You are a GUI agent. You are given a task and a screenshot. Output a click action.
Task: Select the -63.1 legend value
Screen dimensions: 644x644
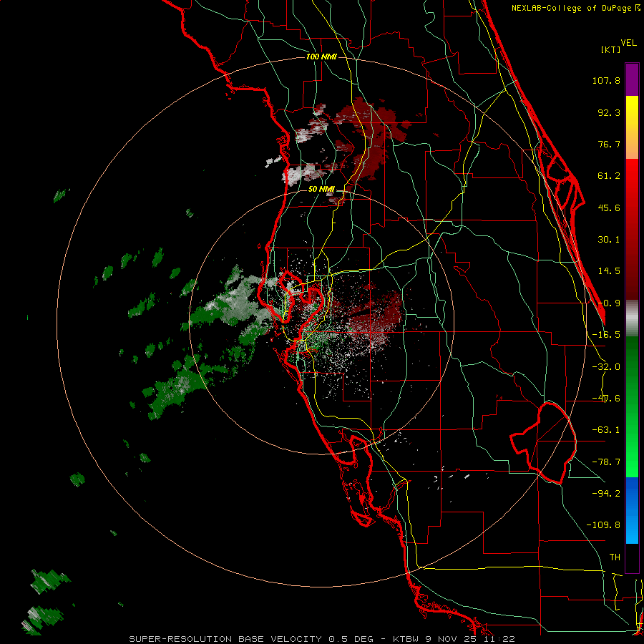606,430
